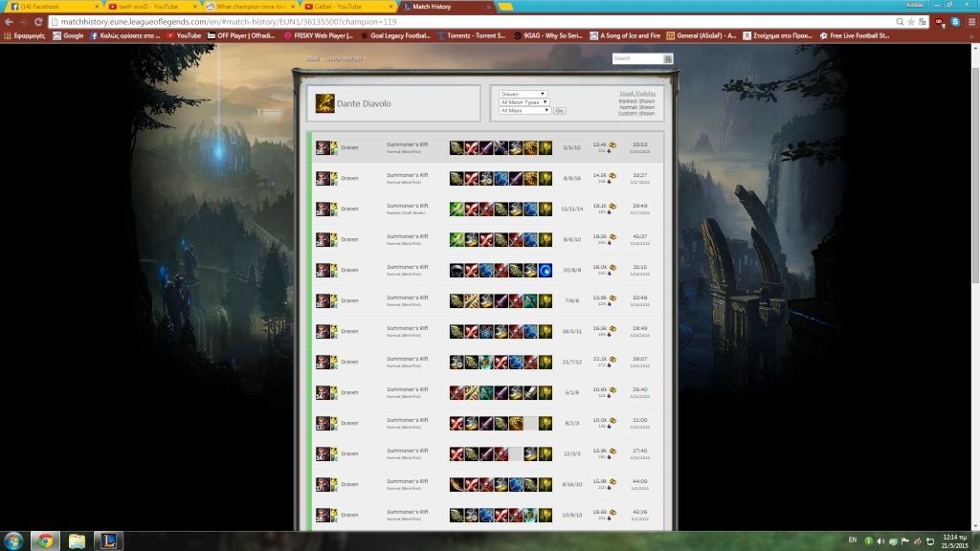Click Dante Diavolo's summoner profile icon
The image size is (980, 551).
pos(324,103)
